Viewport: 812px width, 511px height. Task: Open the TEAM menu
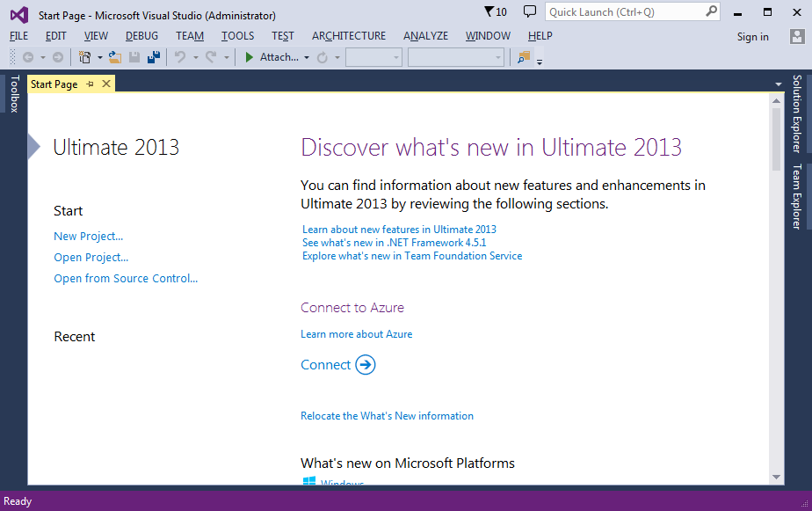190,36
